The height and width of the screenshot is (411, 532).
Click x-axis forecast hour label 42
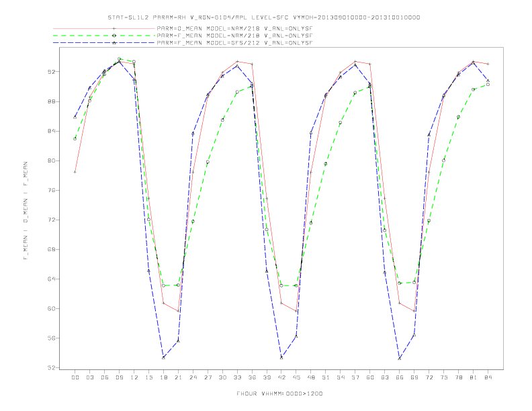coord(281,377)
